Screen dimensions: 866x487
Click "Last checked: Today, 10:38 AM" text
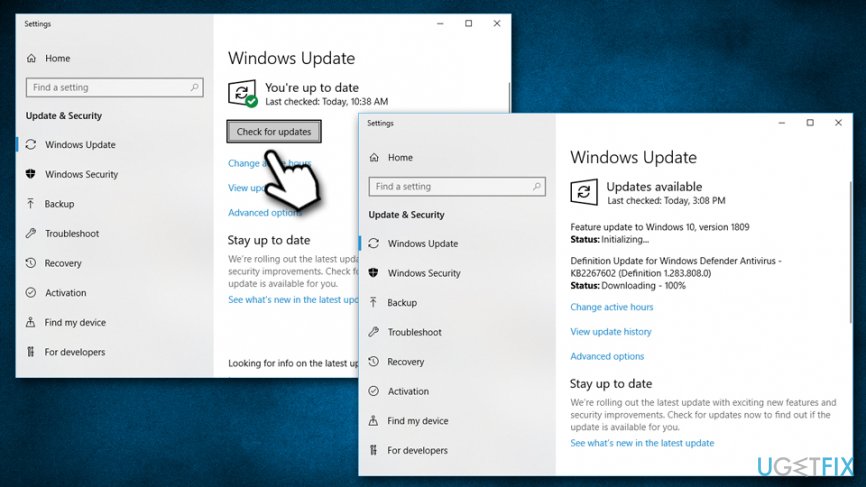click(326, 102)
